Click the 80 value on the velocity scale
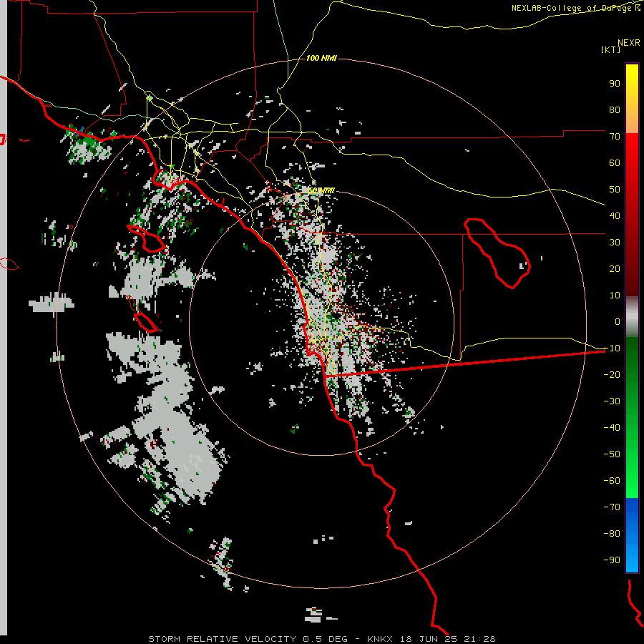The width and height of the screenshot is (644, 644). coord(615,110)
